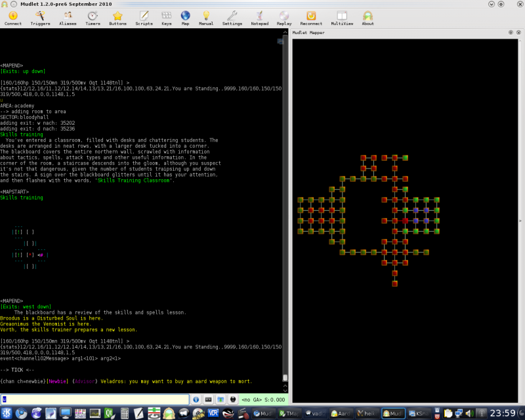Click the bottommost red room on the map
The image size is (525, 420).
pos(395,283)
